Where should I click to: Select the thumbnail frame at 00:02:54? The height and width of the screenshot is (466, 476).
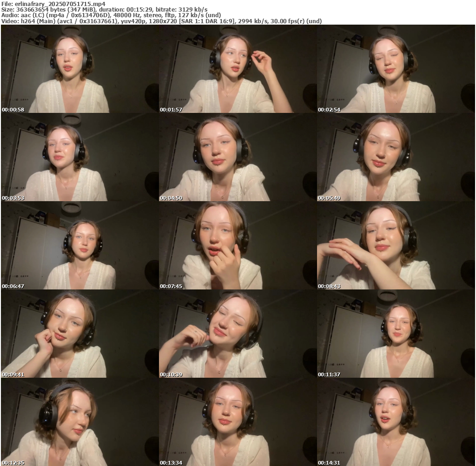point(396,69)
